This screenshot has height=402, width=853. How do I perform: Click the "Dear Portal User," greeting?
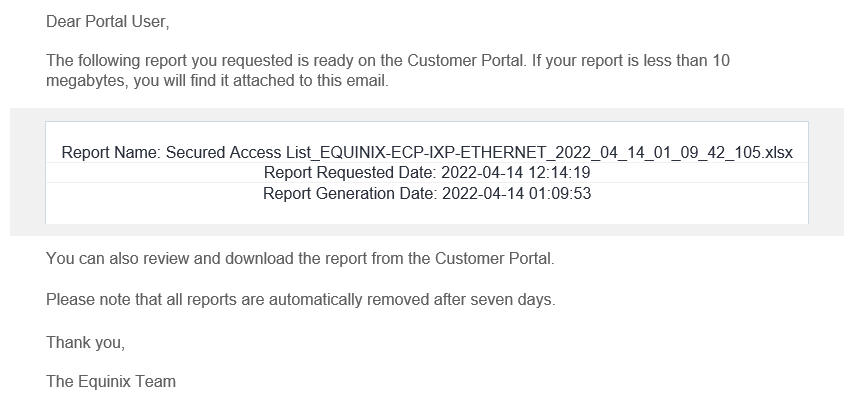[108, 22]
